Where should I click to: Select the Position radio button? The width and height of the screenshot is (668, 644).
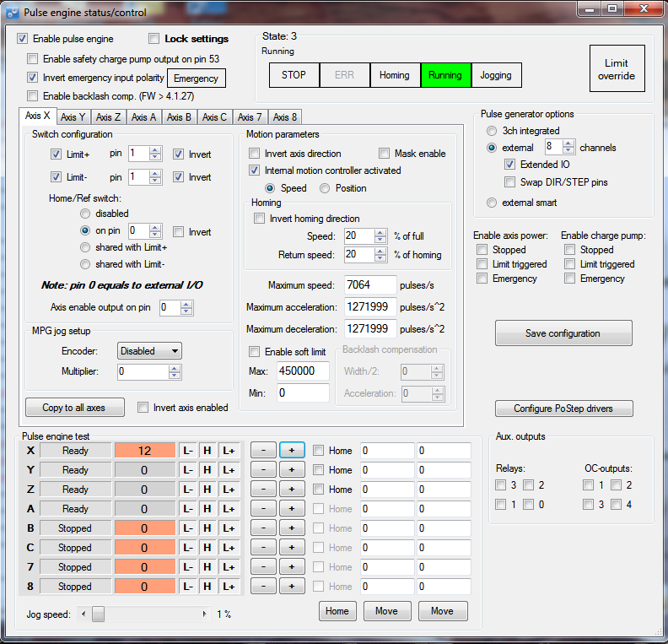point(326,188)
